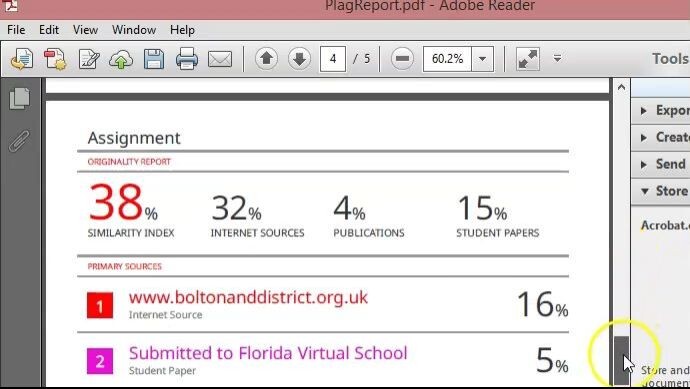Open the File menu
Image resolution: width=690 pixels, height=389 pixels.
(16, 30)
